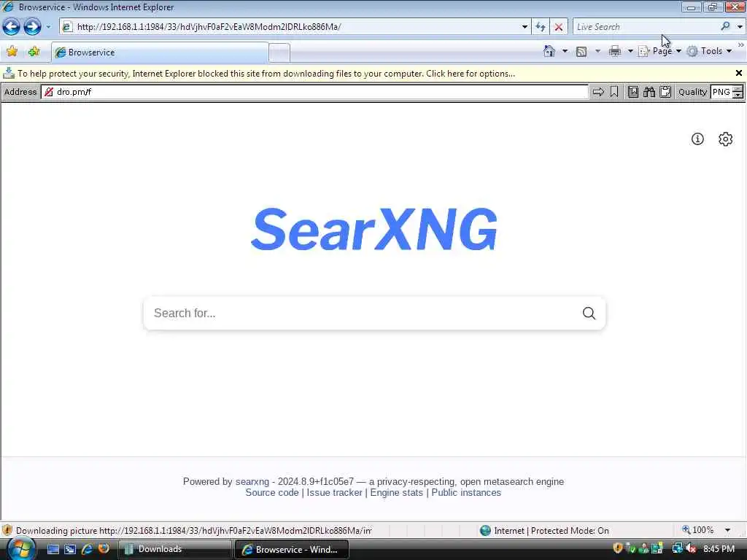Image resolution: width=747 pixels, height=560 pixels.
Task: Expand the Feeds dropdown arrow
Action: coord(597,51)
